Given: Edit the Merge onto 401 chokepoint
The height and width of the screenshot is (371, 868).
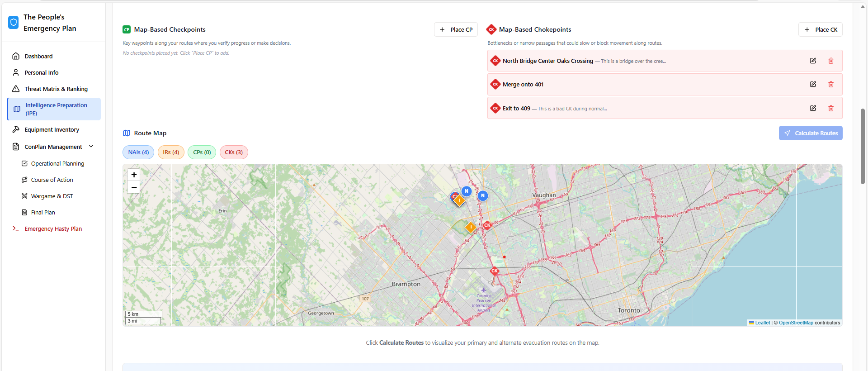Looking at the screenshot, I should [813, 84].
